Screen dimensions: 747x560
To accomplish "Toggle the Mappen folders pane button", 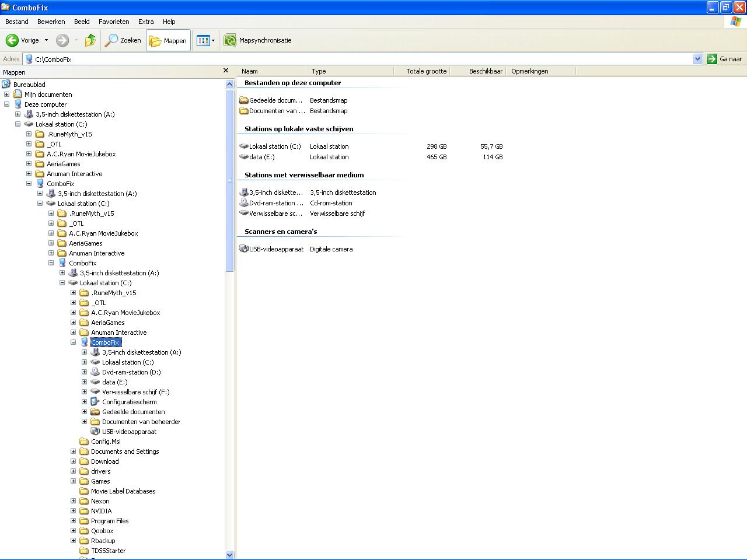I will [x=168, y=40].
